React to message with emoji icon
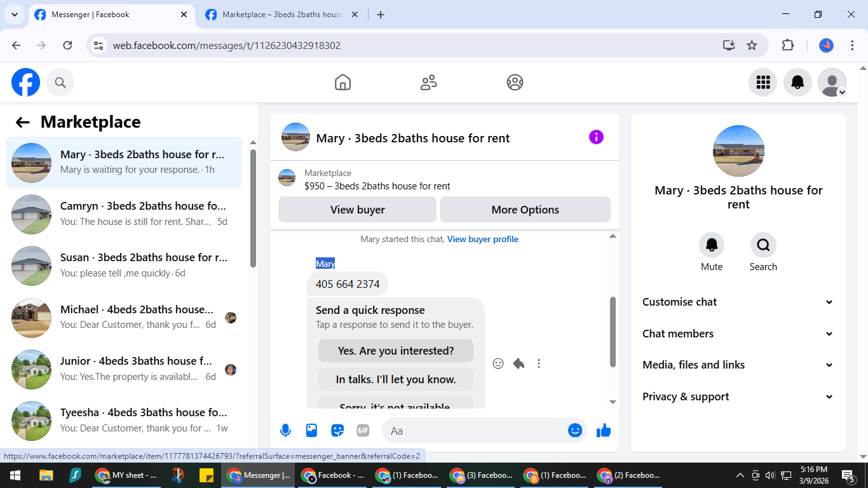This screenshot has width=868, height=488. tap(498, 363)
